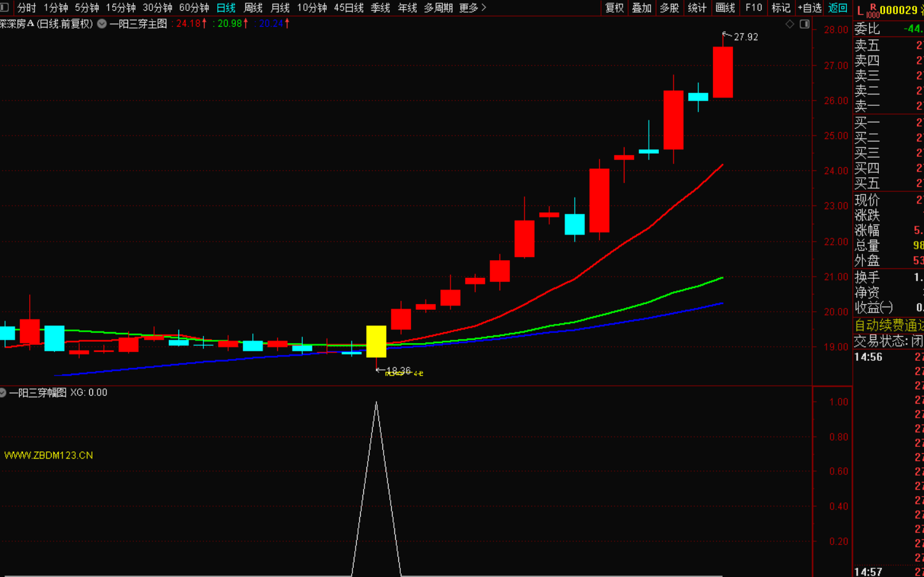Expand the 一阳三穿幅图 sub-chart indicator dropdown

click(x=3, y=393)
